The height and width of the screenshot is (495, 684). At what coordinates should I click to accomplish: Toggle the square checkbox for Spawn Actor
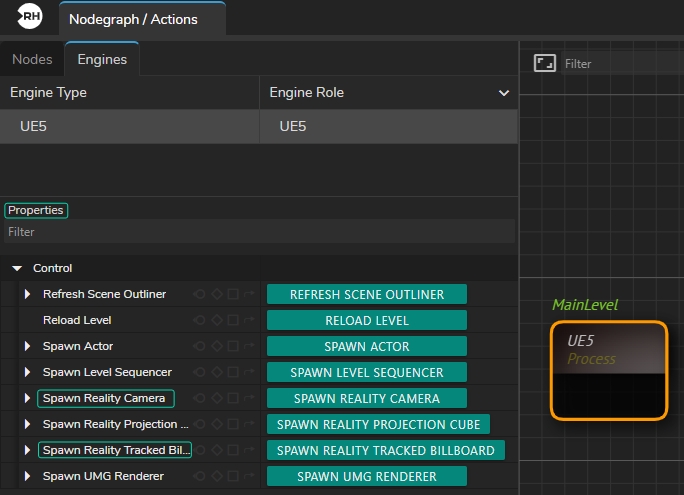pyautogui.click(x=232, y=346)
